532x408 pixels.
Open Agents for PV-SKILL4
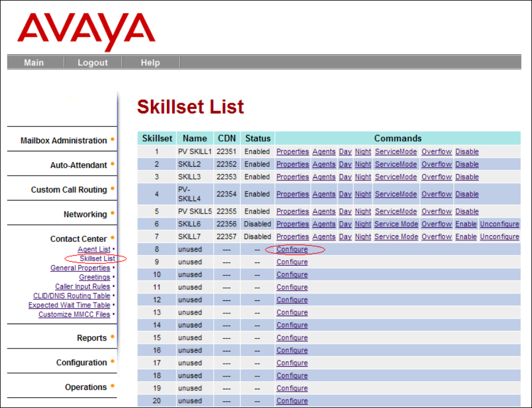[324, 194]
